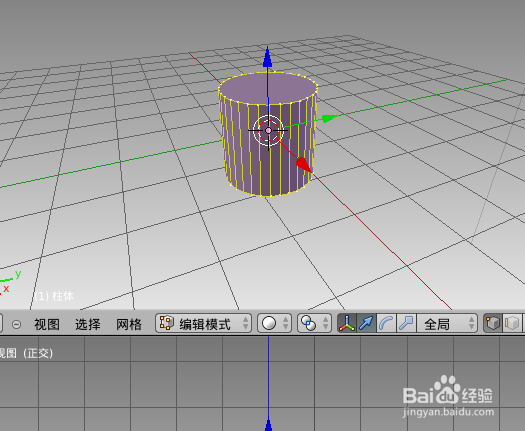The height and width of the screenshot is (431, 525).
Task: Click the small x/y axis orientation indicator
Action: click(x=11, y=282)
